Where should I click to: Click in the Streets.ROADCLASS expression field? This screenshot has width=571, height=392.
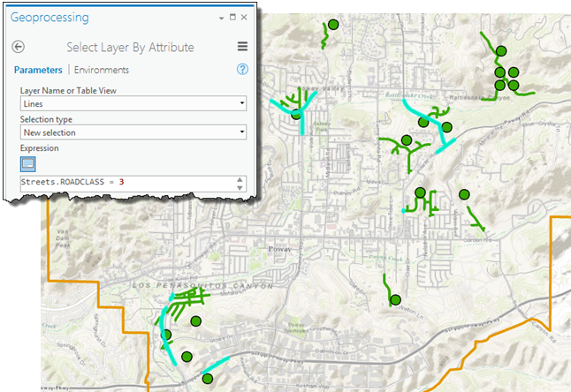[124, 182]
